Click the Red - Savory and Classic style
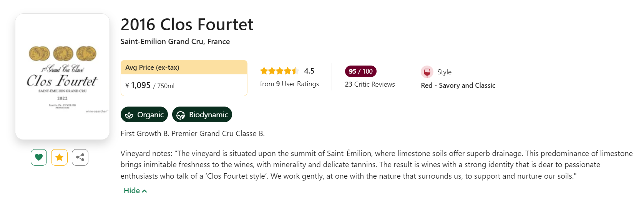This screenshot has width=644, height=202. tap(458, 85)
